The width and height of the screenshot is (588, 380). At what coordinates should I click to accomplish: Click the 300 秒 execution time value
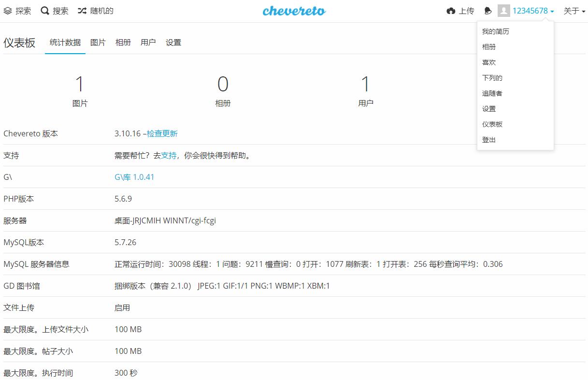[126, 373]
